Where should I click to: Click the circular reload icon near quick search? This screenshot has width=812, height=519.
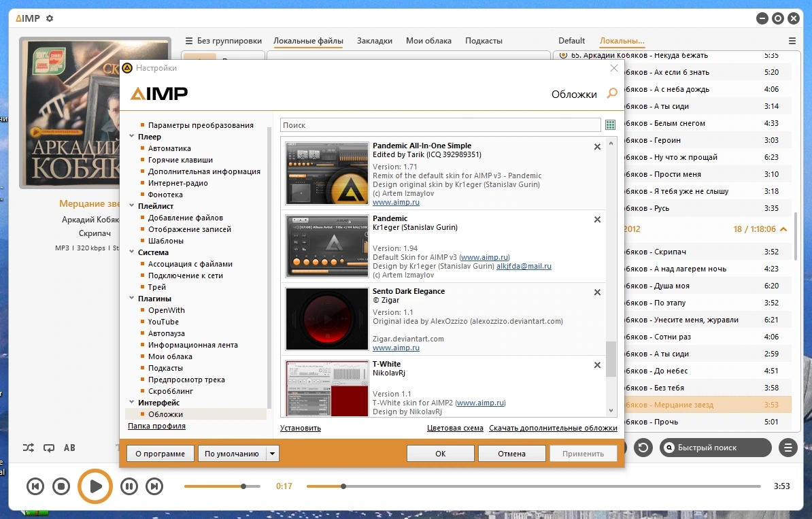pos(643,448)
